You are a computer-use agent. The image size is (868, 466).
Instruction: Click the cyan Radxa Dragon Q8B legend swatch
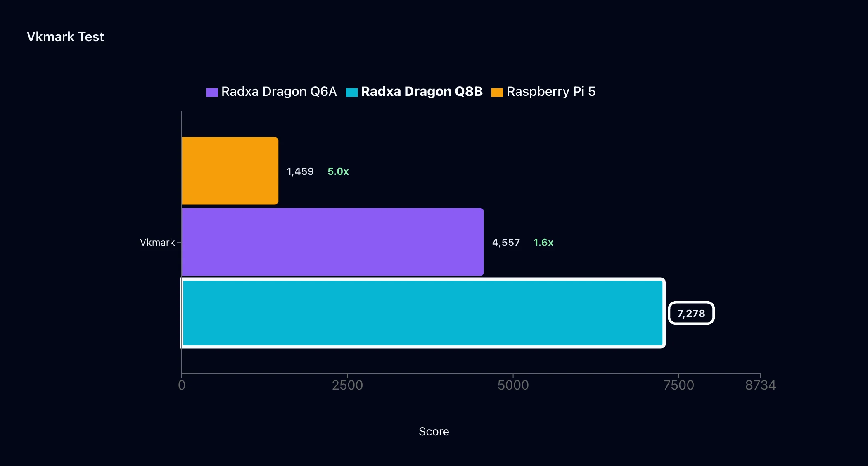(352, 92)
